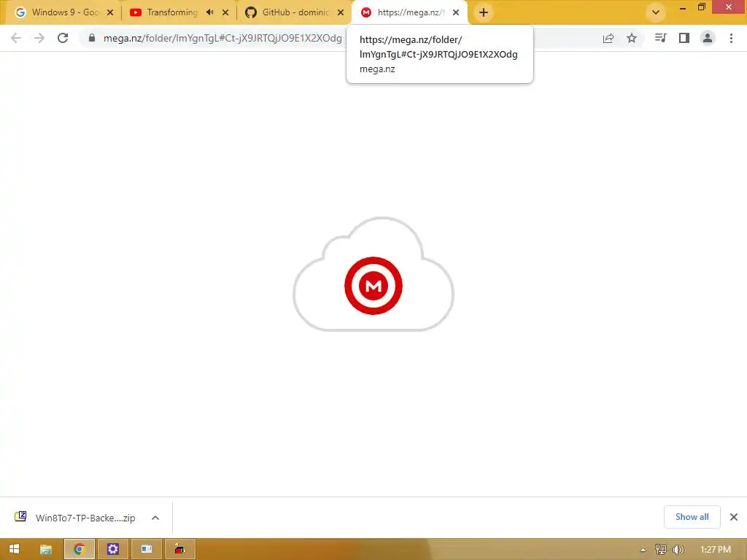Open the window-icon taskbar app

click(x=146, y=549)
